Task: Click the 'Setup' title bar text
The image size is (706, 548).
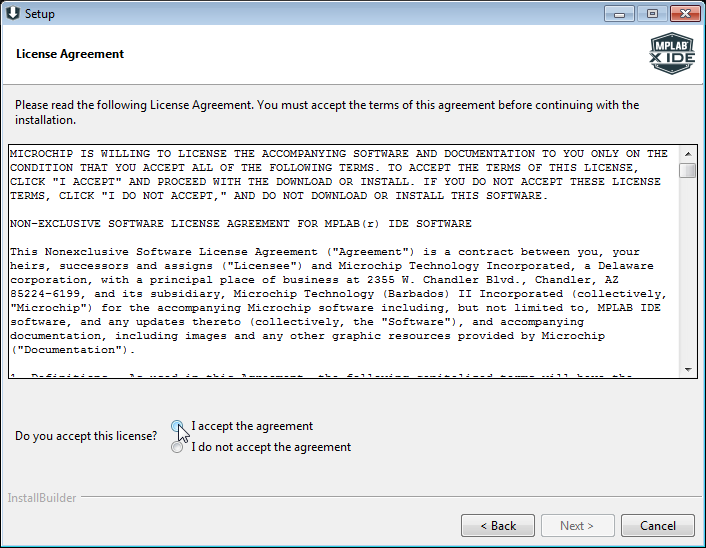Action: pos(40,14)
